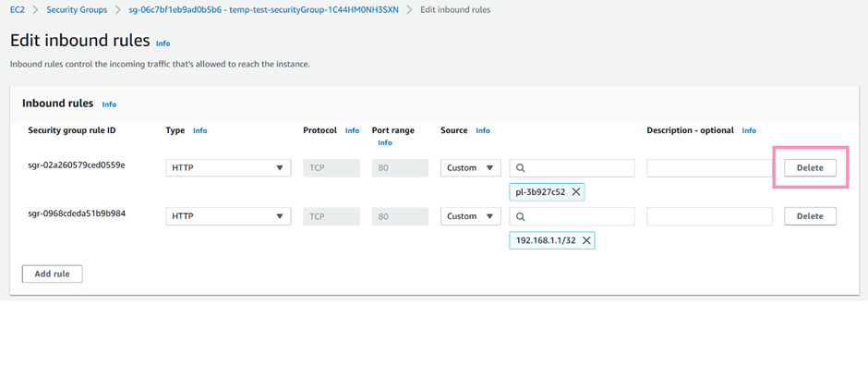Open Info next to Edit inbound rules heading
Viewport: 868px width, 378px height.
pos(163,43)
